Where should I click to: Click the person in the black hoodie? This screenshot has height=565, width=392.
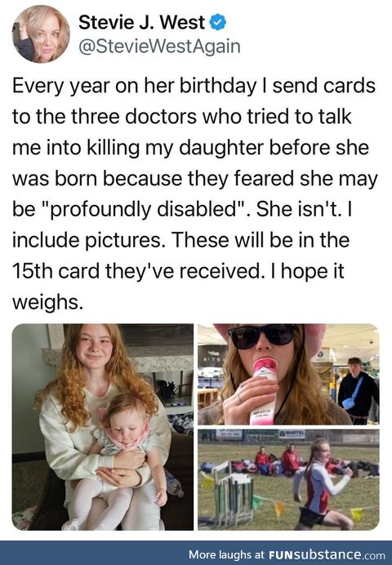[359, 391]
